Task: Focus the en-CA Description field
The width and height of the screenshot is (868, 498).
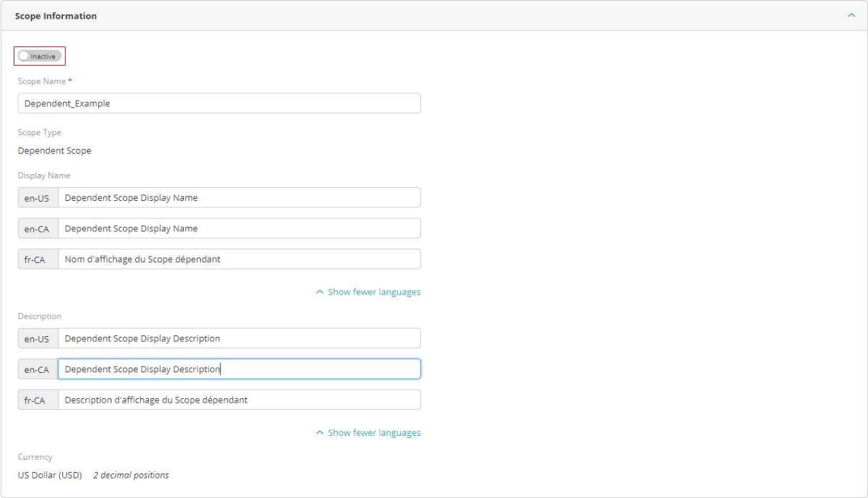Action: [239, 369]
